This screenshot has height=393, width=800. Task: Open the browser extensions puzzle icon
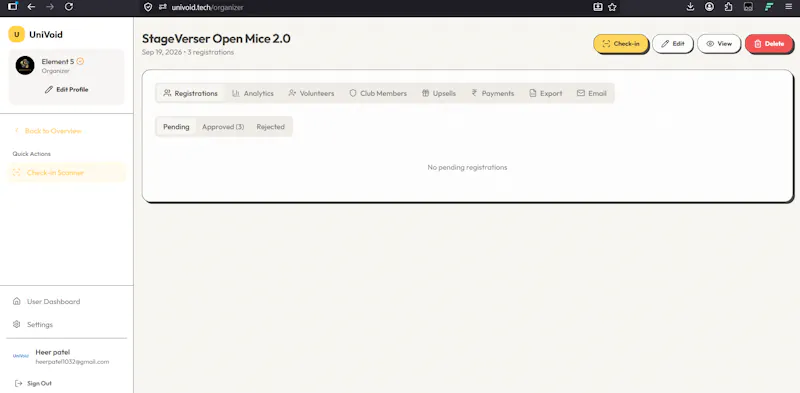[729, 7]
